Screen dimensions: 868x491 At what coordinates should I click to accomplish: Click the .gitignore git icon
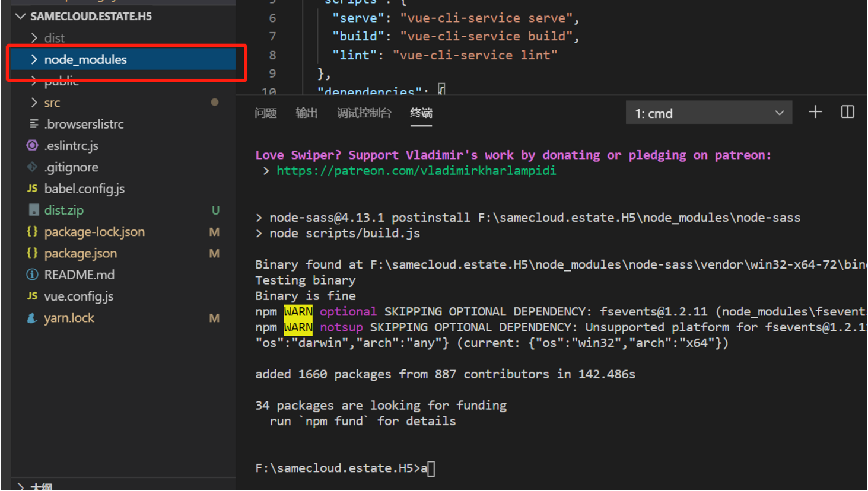[x=33, y=167]
